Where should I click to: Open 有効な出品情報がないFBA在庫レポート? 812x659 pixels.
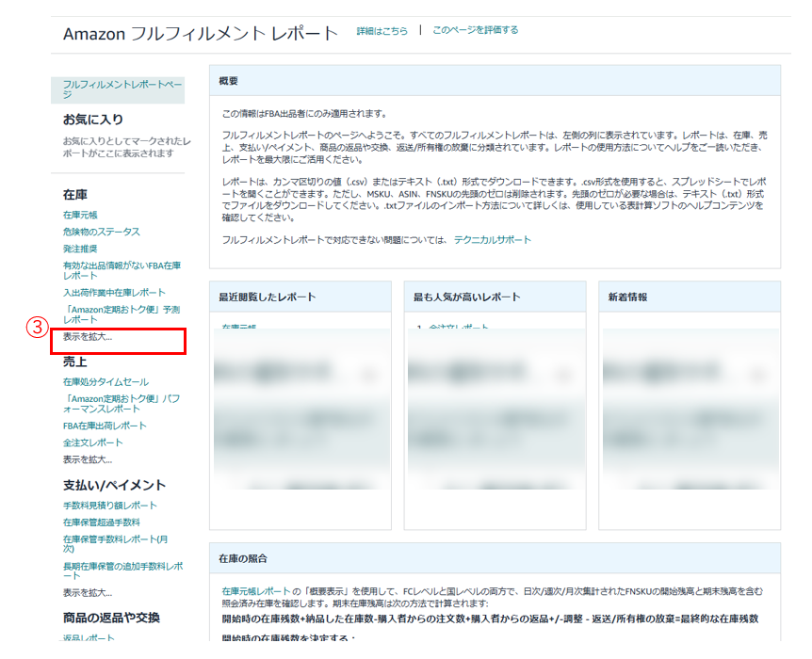coord(122,271)
